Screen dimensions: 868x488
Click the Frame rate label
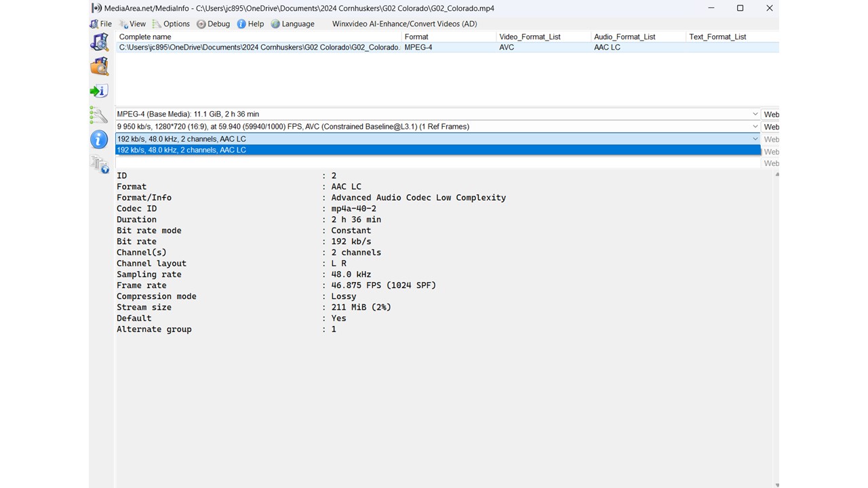tap(141, 285)
